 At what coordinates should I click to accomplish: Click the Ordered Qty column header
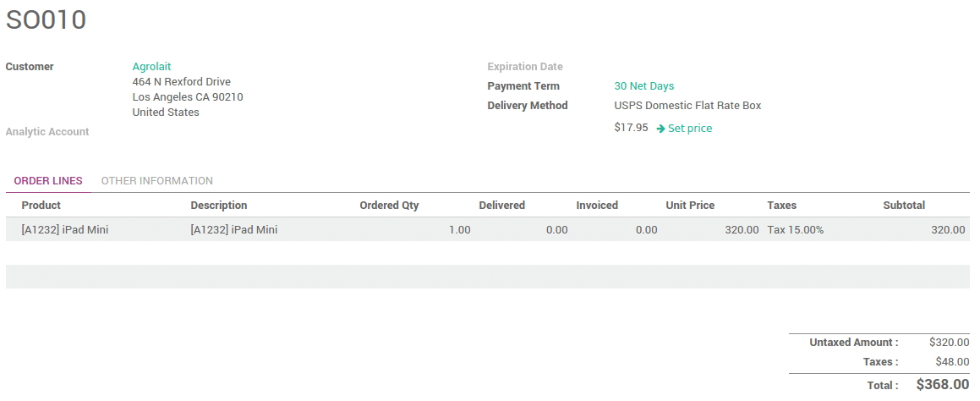389,206
